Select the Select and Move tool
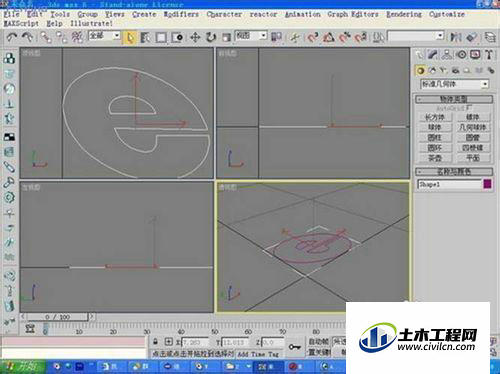The image size is (500, 374). [195, 37]
